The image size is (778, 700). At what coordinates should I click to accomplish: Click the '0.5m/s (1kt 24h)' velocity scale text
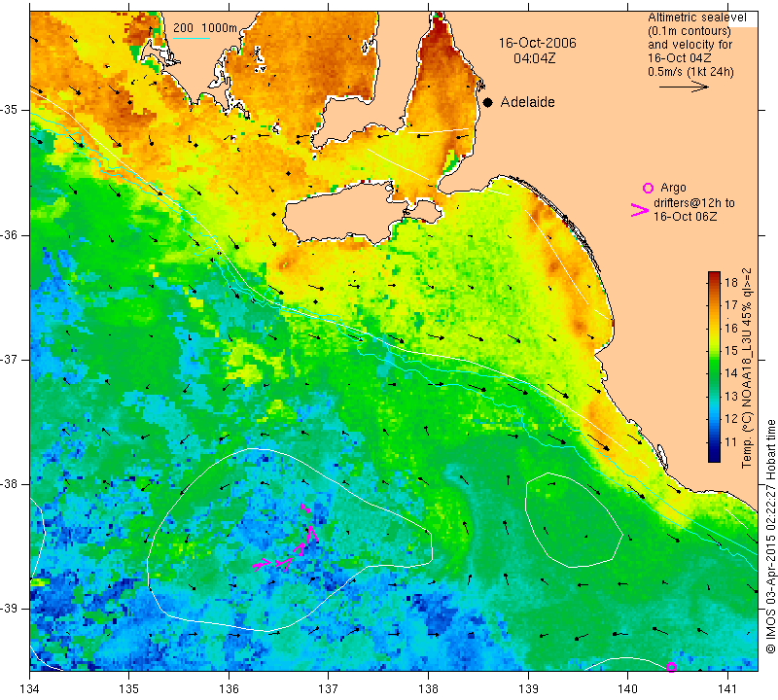click(690, 72)
